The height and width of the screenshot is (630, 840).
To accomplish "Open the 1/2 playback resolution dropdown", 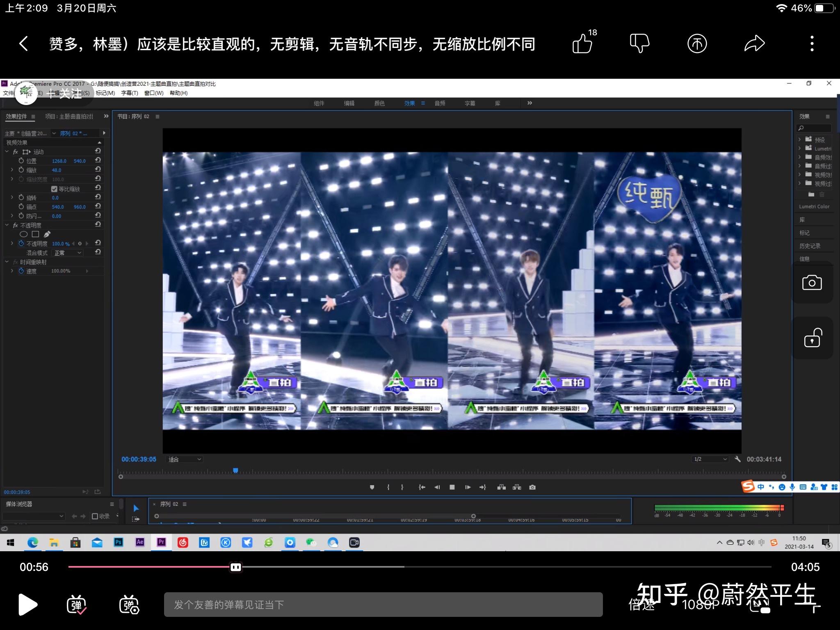I will click(710, 459).
